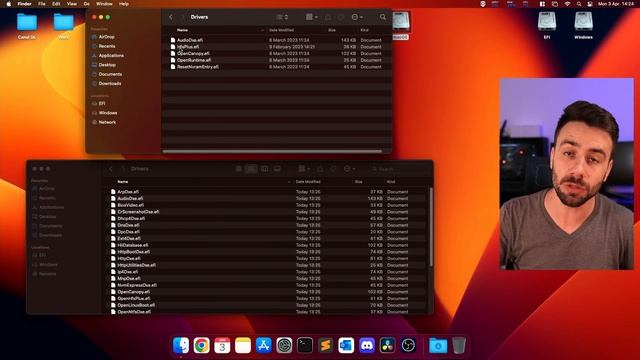Open action (ellipsis) menu in active Drivers window

click(x=357, y=17)
